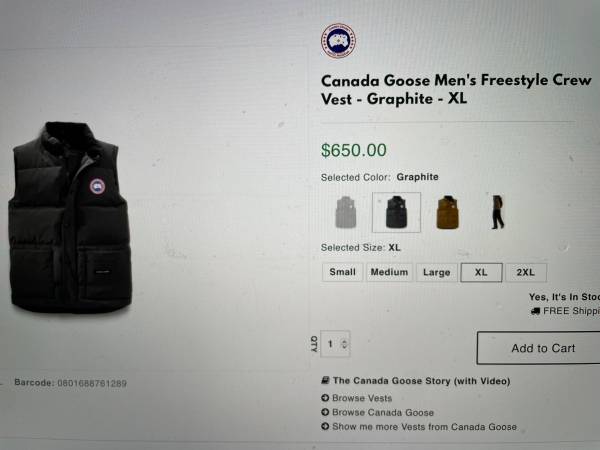This screenshot has height=450, width=600.
Task: Click the arrow icon beside Browse Vests
Action: 325,398
